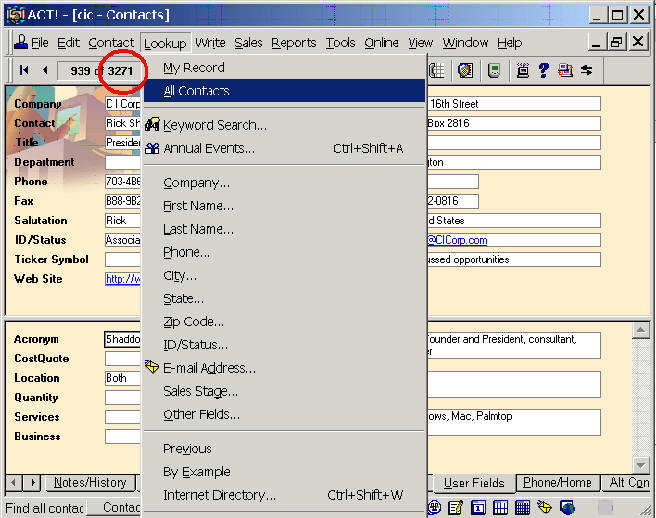Look up by State...
The width and height of the screenshot is (656, 518).
tap(284, 299)
